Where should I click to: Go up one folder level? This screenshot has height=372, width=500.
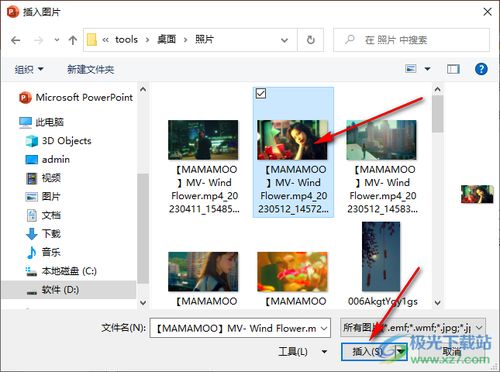(x=73, y=40)
